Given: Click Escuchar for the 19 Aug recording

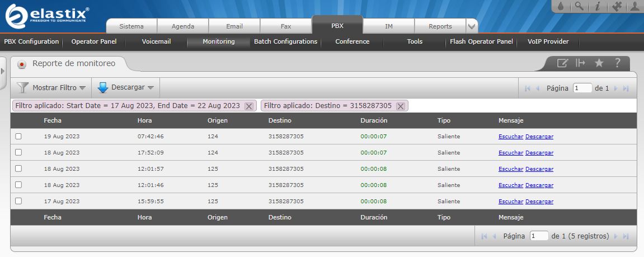Looking at the screenshot, I should point(511,137).
